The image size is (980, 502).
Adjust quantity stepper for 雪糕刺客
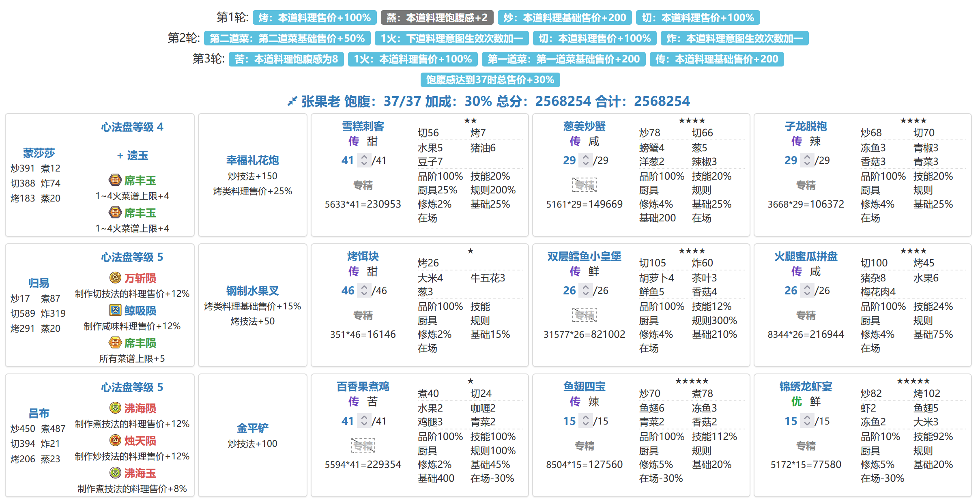(x=364, y=160)
